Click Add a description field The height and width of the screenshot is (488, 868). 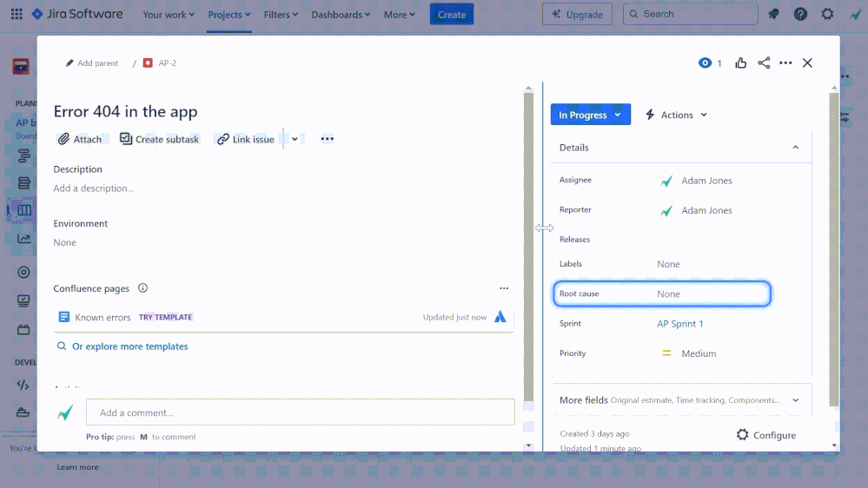click(93, 188)
